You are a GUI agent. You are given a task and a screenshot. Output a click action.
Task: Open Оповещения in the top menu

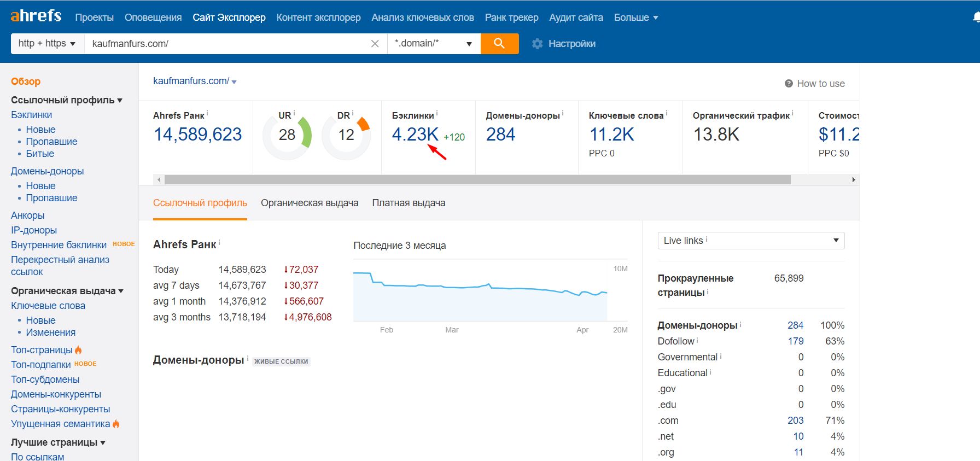[x=153, y=17]
